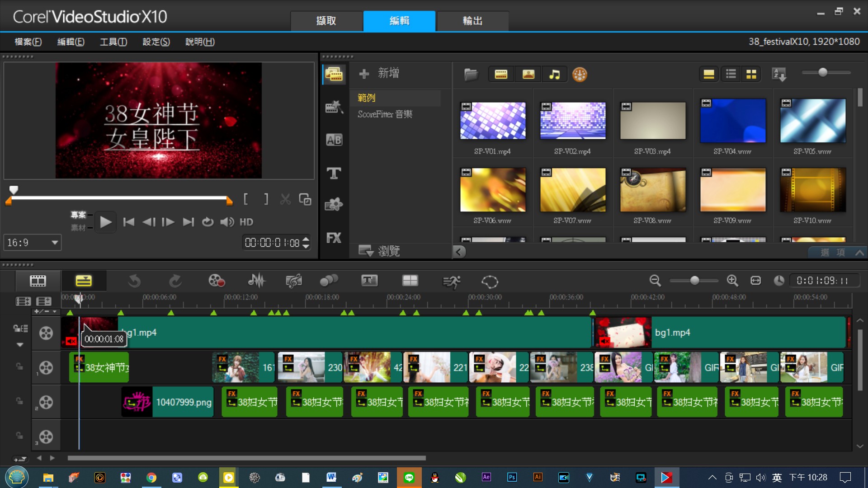Adjust the timeline zoom slider
Viewport: 868px width, 488px height.
[694, 281]
